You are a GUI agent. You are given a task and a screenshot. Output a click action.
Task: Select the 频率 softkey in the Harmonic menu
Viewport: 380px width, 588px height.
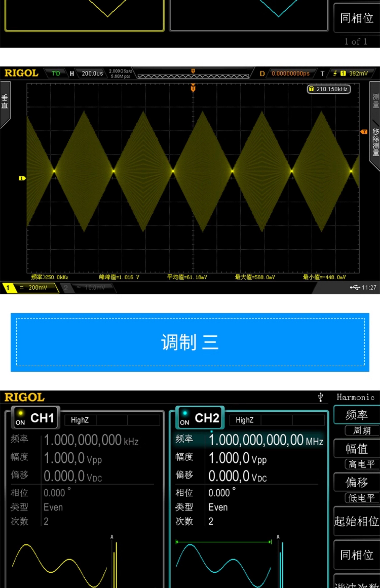point(357,415)
